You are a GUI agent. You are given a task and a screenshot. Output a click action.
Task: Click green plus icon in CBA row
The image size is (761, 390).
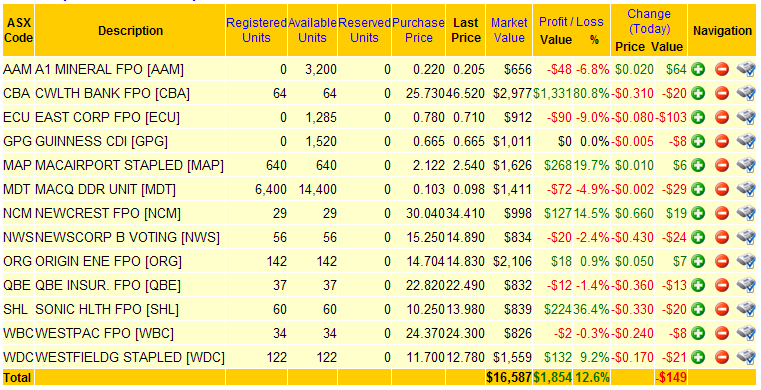click(x=698, y=93)
